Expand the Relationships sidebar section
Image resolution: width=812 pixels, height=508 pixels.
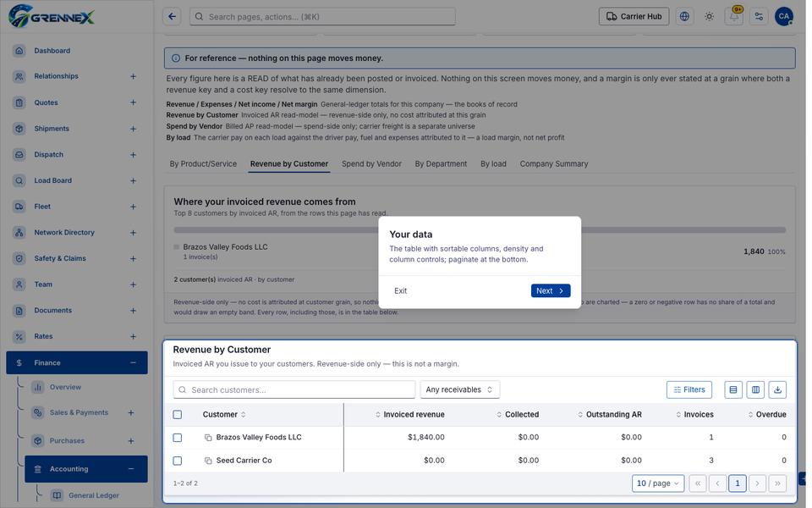(133, 76)
